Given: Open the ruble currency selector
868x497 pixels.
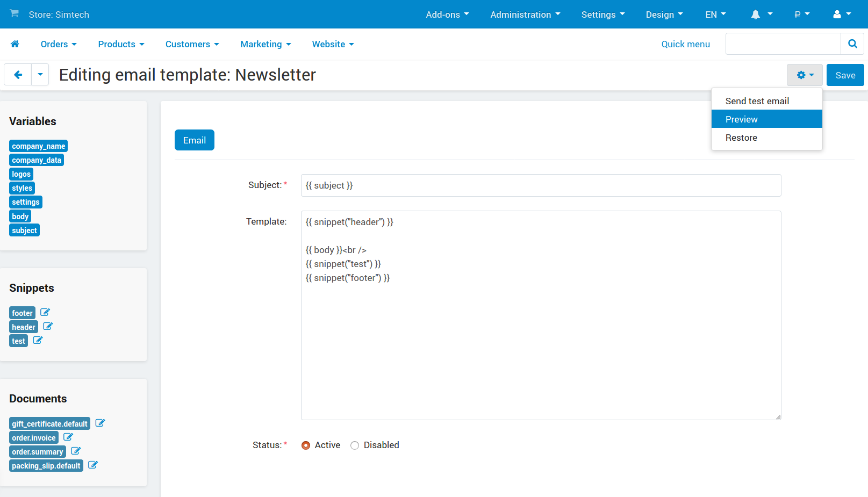Looking at the screenshot, I should pos(802,15).
